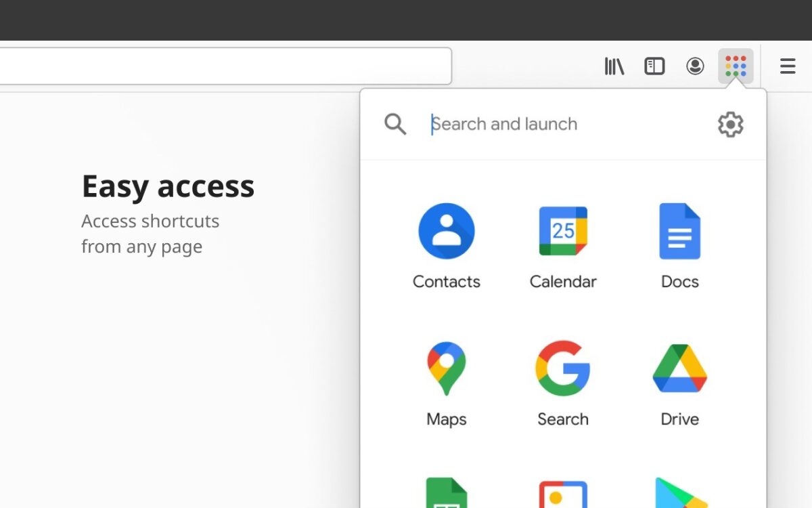The width and height of the screenshot is (812, 508).
Task: Click the Easy access heading
Action: click(168, 186)
